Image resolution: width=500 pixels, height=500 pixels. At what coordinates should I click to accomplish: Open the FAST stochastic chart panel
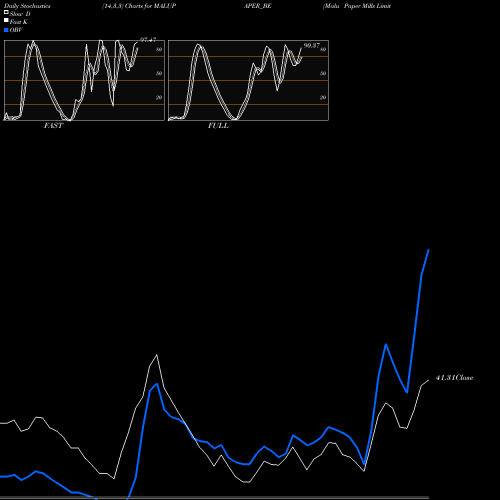click(x=84, y=80)
